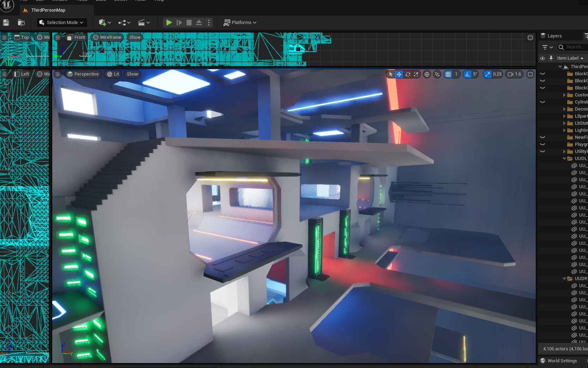Open the Platforms dropdown

[x=240, y=23]
